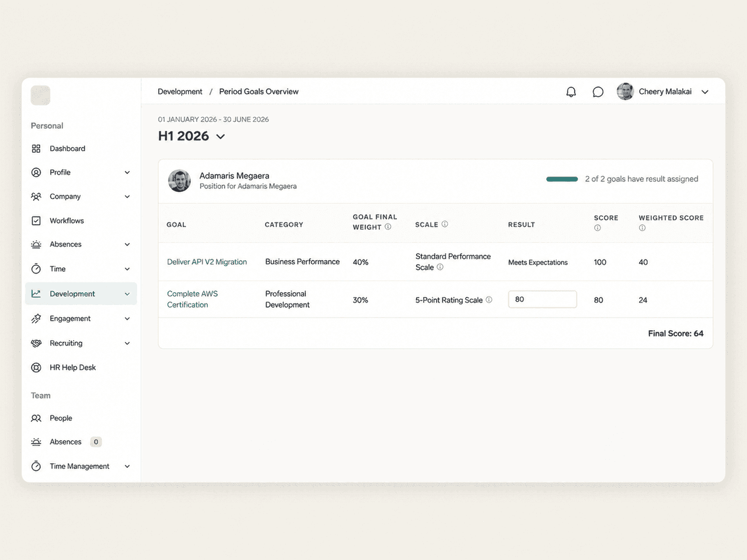Click the Development chart icon

click(x=36, y=294)
